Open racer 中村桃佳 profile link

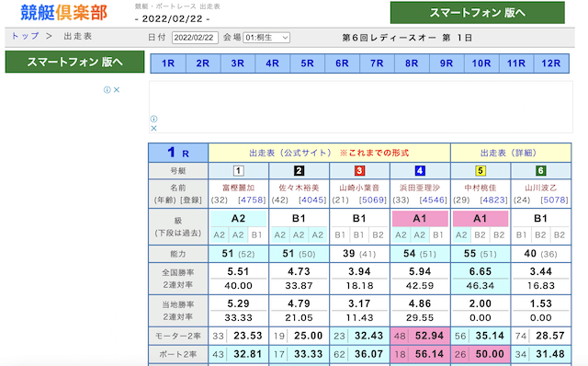[x=481, y=188]
